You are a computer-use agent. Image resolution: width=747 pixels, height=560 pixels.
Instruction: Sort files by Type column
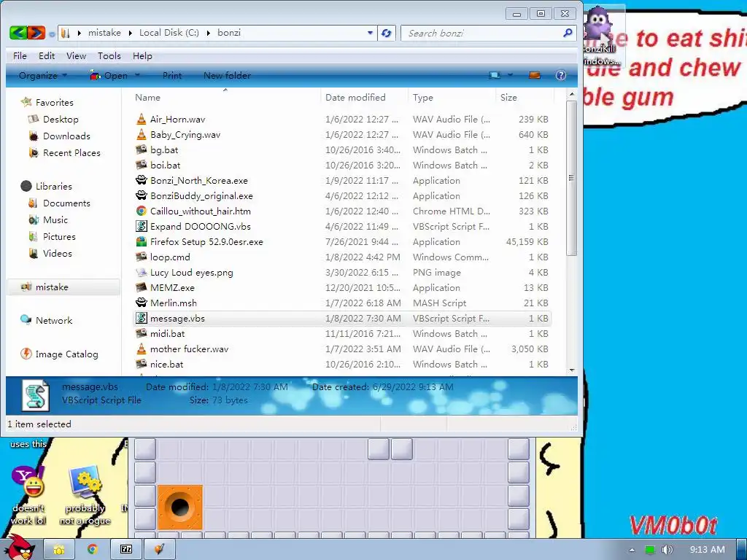pos(423,97)
